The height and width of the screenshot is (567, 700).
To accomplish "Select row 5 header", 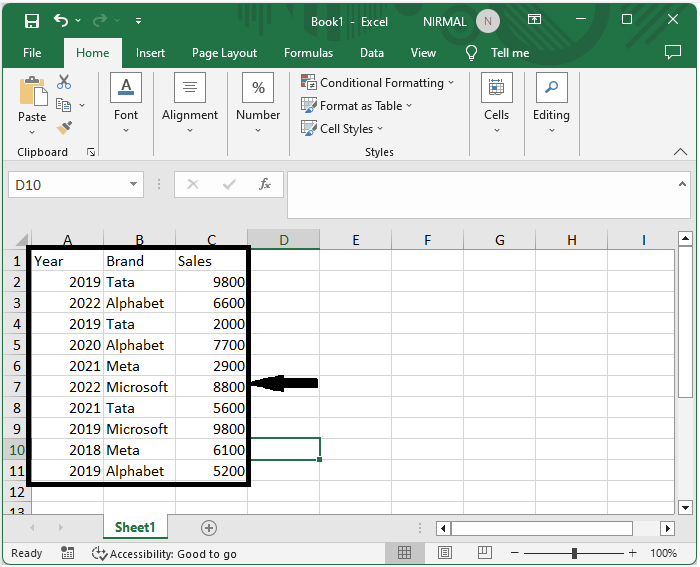I will coord(17,345).
